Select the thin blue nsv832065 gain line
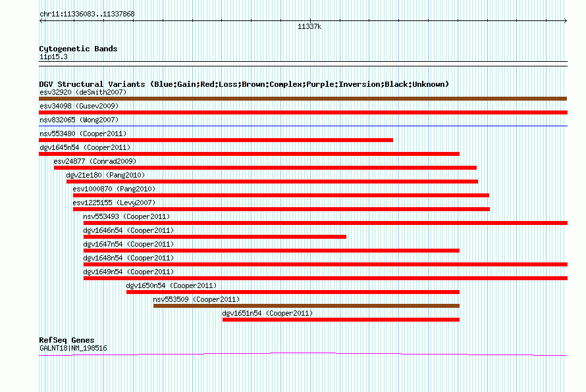The image size is (586, 392). click(x=303, y=126)
